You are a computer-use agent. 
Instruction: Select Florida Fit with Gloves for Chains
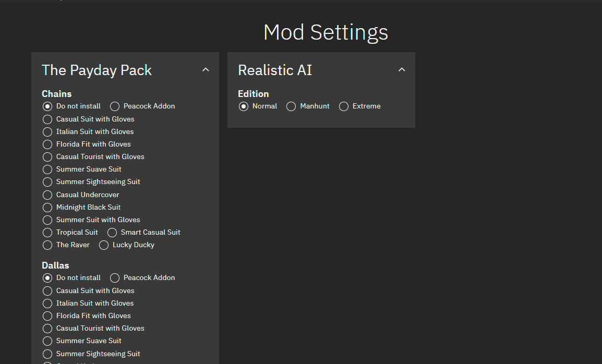[x=47, y=144]
